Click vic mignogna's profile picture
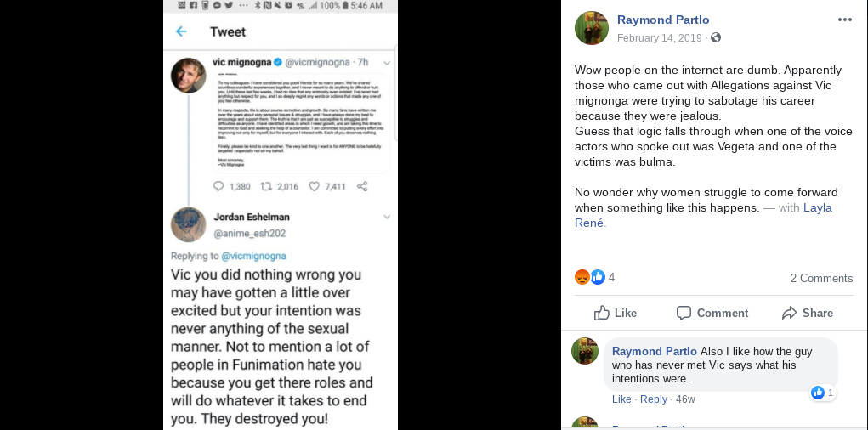This screenshot has width=868, height=430. click(188, 76)
